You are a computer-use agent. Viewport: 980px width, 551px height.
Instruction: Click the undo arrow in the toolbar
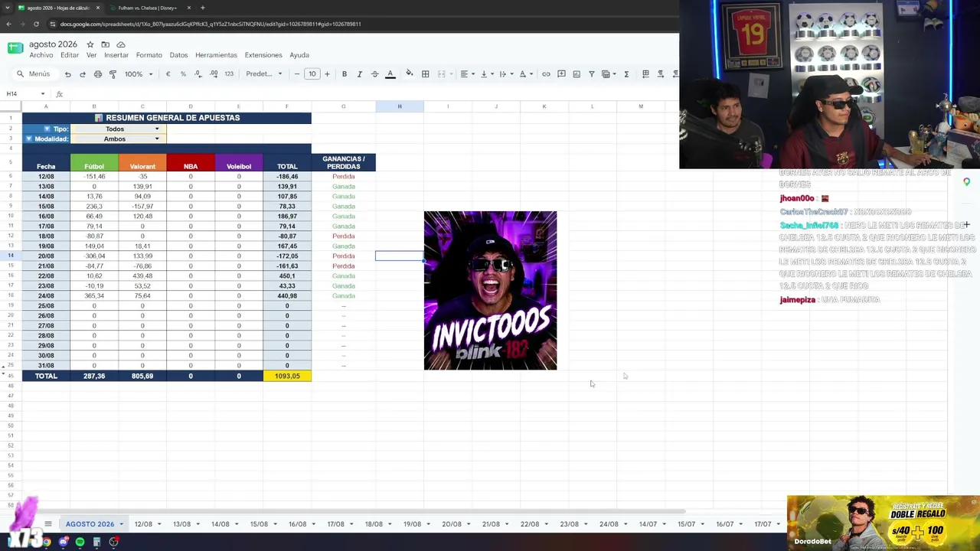tap(67, 74)
